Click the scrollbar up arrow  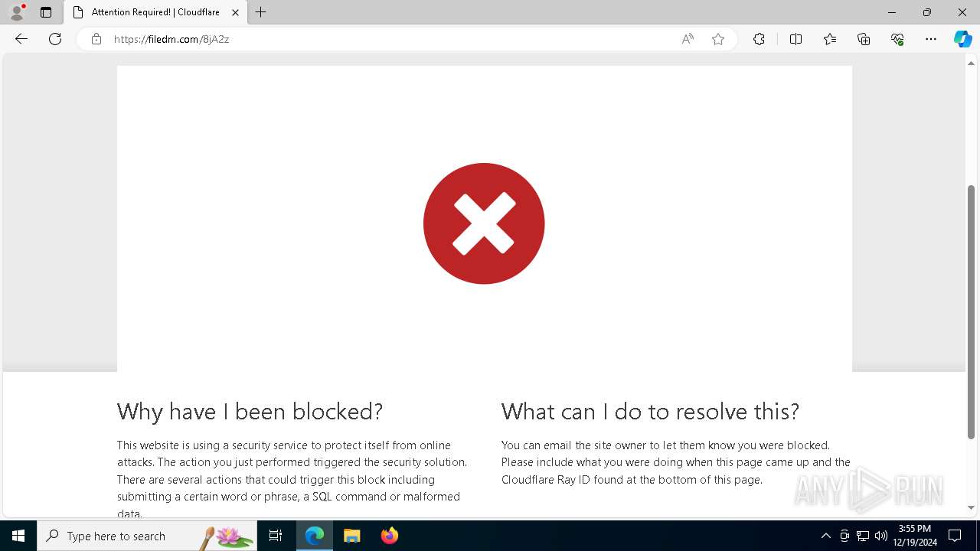(972, 64)
